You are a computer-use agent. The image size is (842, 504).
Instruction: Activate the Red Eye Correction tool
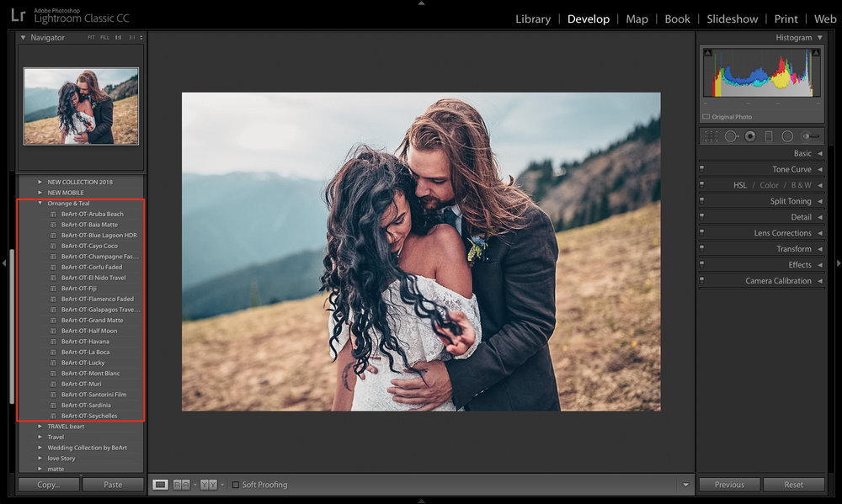(750, 136)
